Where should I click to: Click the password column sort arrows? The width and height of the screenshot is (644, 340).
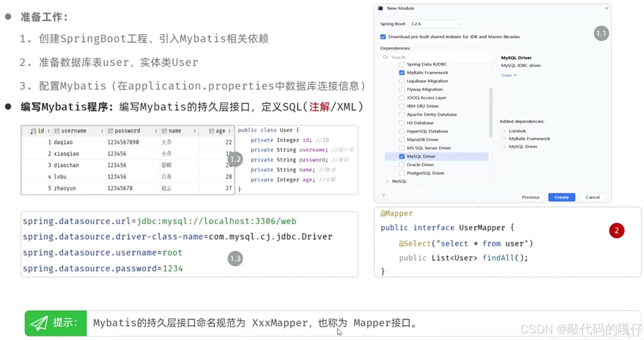(156, 131)
